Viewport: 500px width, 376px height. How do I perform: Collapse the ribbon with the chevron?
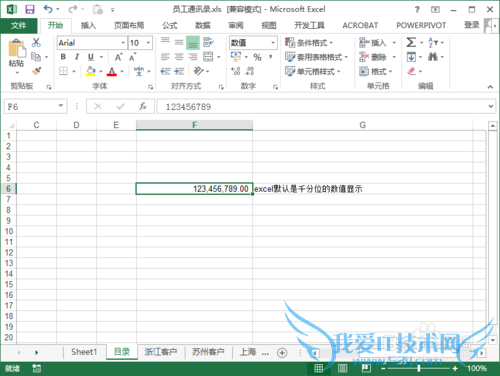[x=490, y=87]
